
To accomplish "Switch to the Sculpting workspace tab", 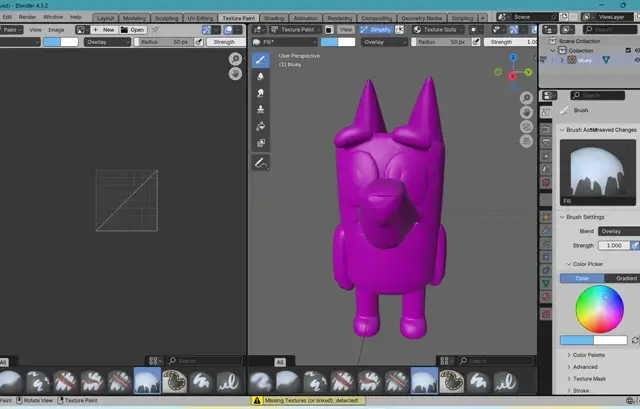I will [167, 18].
